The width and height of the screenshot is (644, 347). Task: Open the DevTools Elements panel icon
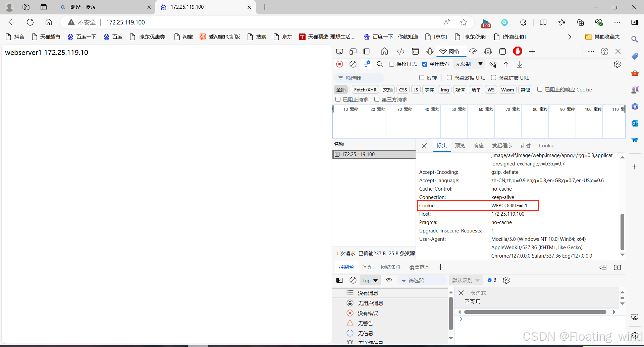400,52
